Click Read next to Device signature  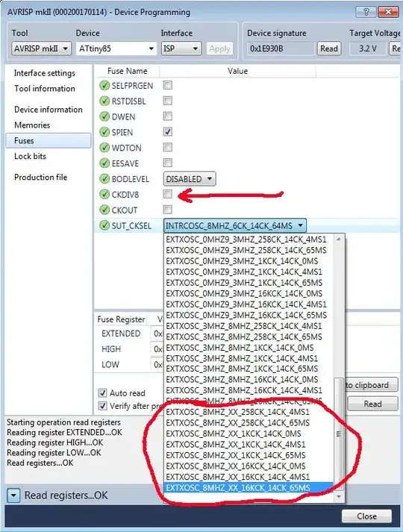(x=328, y=48)
